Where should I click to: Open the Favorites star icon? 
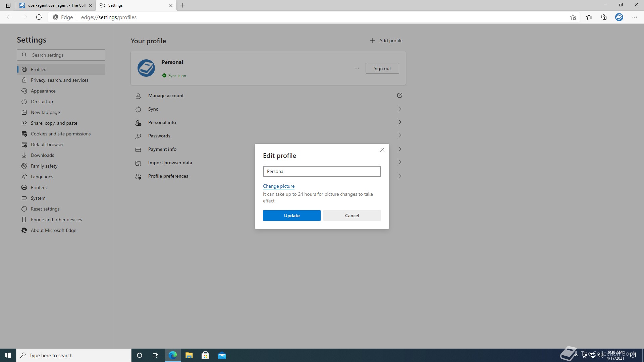click(589, 17)
